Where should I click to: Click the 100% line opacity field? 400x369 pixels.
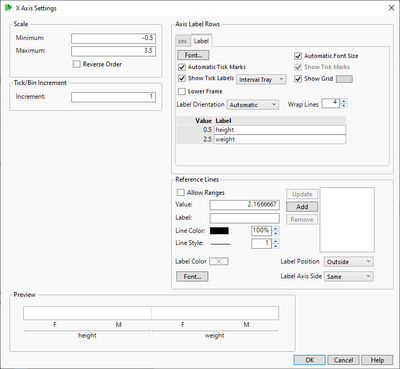click(261, 231)
